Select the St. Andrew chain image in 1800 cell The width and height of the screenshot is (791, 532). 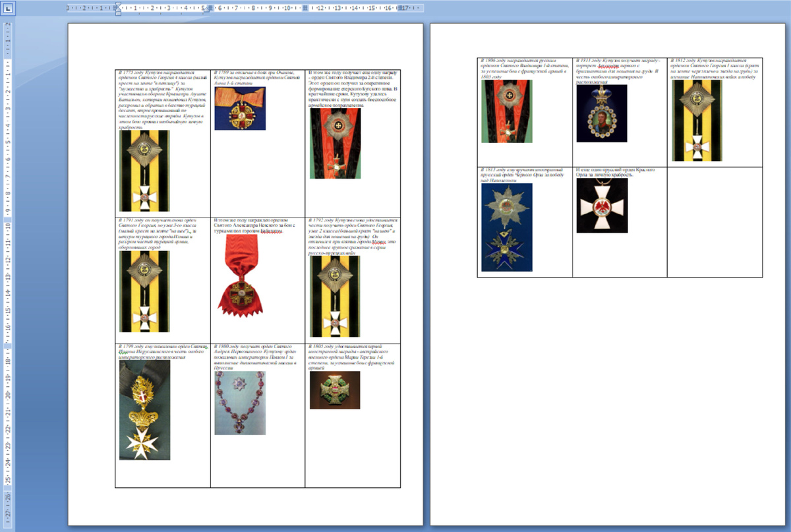tap(240, 403)
